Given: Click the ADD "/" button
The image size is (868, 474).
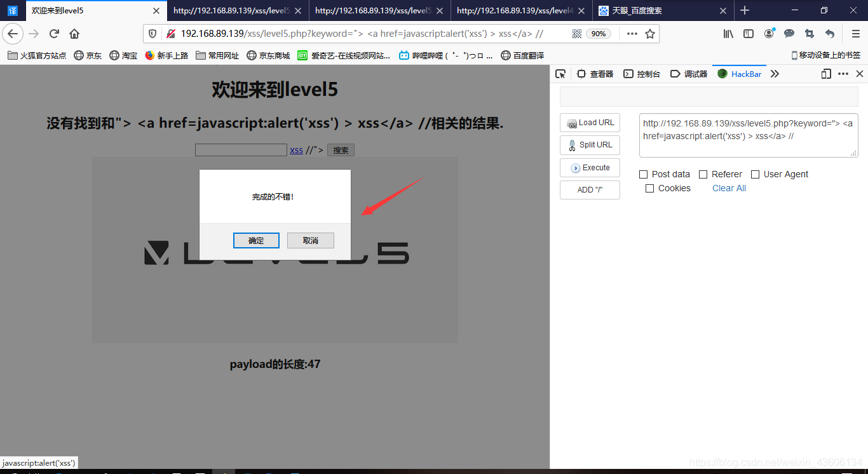Looking at the screenshot, I should (x=590, y=190).
